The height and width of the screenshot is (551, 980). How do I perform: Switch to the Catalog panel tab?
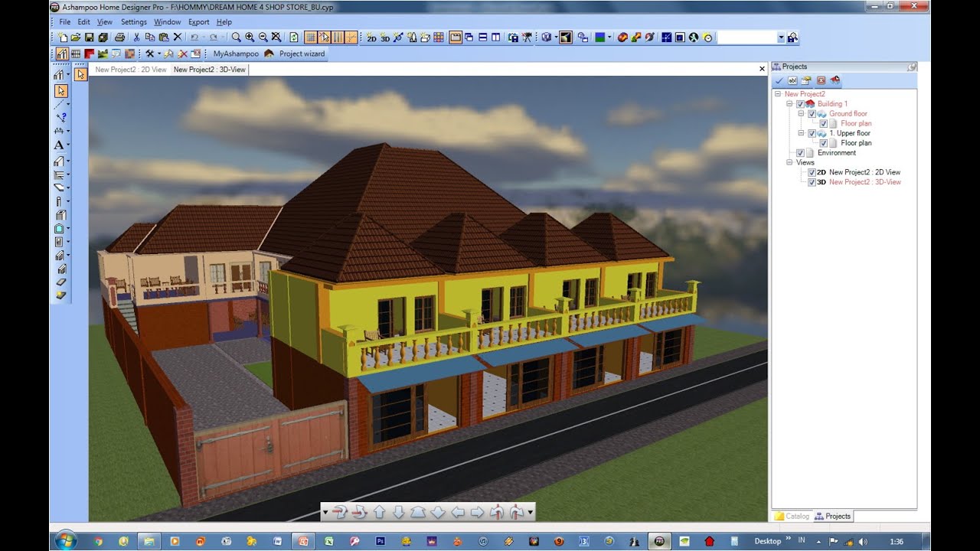coord(792,516)
